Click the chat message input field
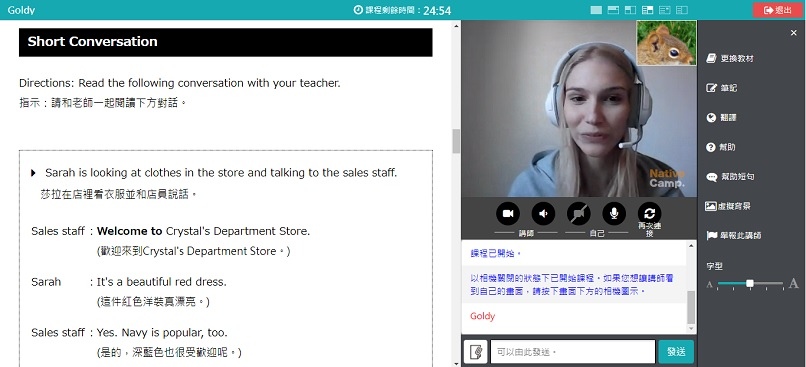Screen dimensions: 806x367 pyautogui.click(x=573, y=352)
